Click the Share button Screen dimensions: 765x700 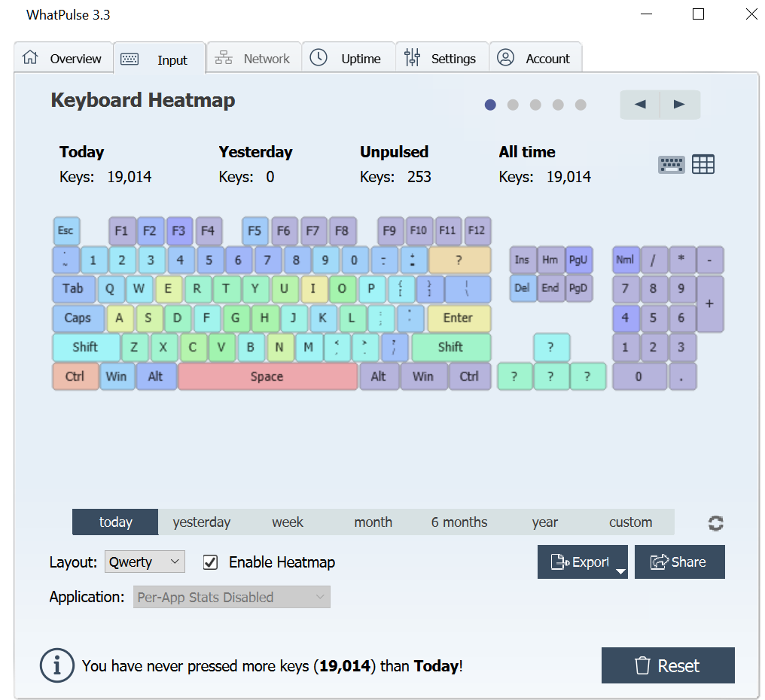point(680,562)
